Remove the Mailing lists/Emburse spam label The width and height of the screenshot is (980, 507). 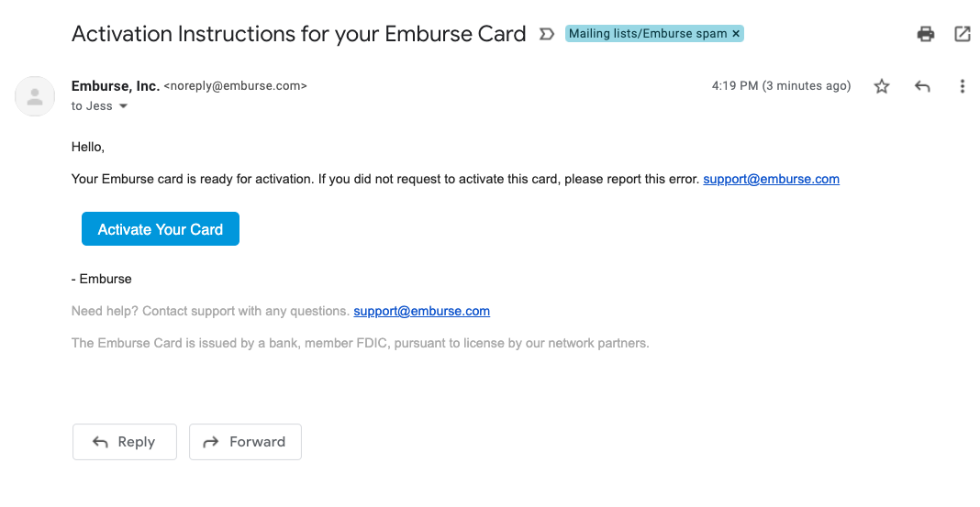click(736, 34)
